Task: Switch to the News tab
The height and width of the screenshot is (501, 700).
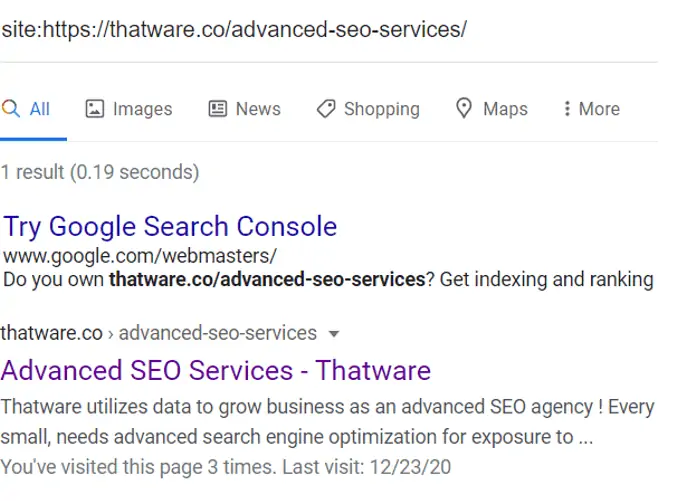Action: pos(258,109)
